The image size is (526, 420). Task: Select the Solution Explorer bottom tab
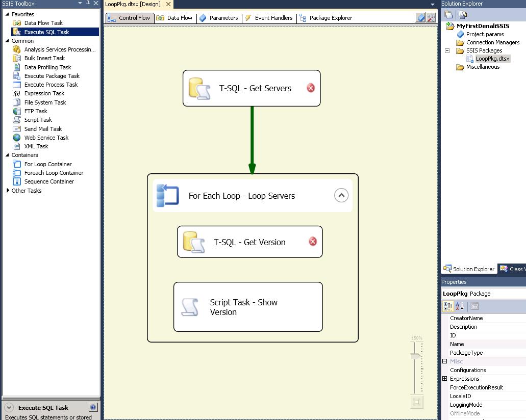(x=469, y=269)
